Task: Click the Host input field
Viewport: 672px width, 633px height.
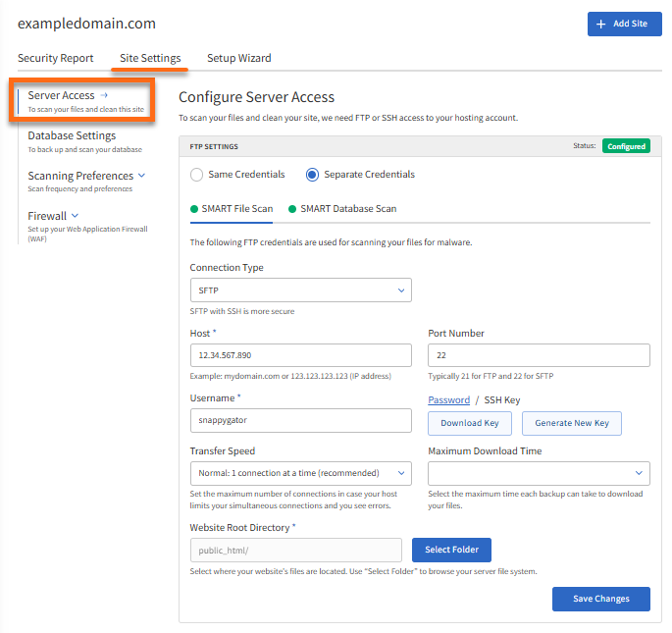Action: [x=301, y=355]
